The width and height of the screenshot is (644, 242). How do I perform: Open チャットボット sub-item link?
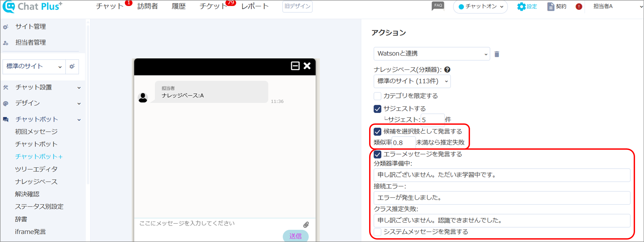36,144
